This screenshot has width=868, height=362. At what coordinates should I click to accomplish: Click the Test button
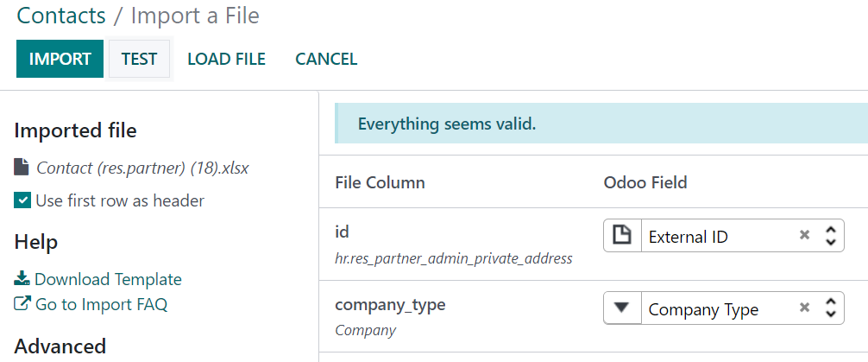pyautogui.click(x=139, y=59)
